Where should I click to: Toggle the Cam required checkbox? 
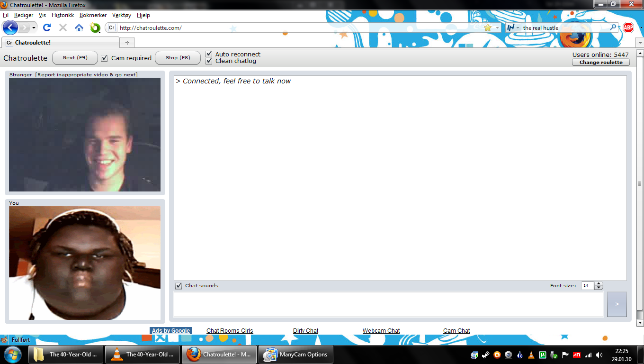click(105, 58)
